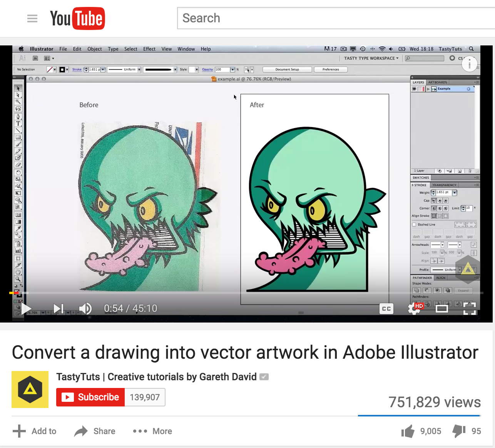Select the Selection (black arrow) tool
Screen dimensions: 495x448
tap(18, 88)
